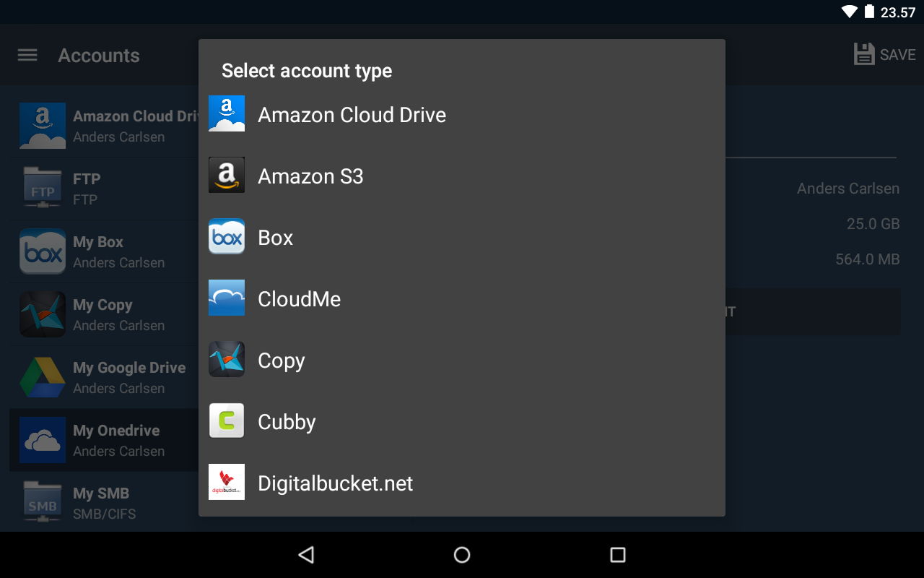
Task: Select the Amazon S3 account type label
Action: tap(310, 176)
